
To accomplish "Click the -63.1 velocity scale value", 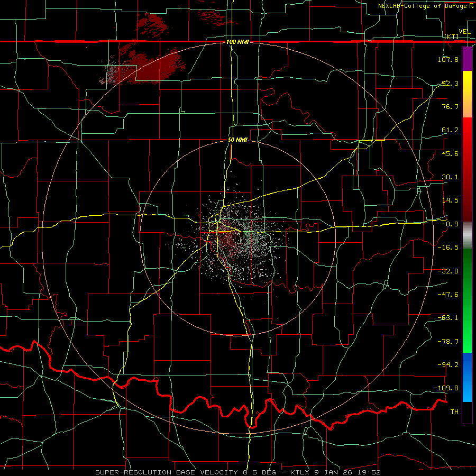I will click(x=448, y=318).
